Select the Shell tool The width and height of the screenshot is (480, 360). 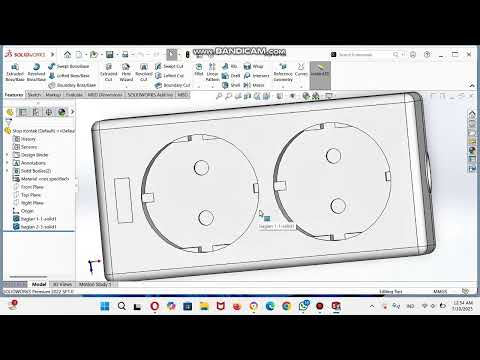[x=231, y=85]
